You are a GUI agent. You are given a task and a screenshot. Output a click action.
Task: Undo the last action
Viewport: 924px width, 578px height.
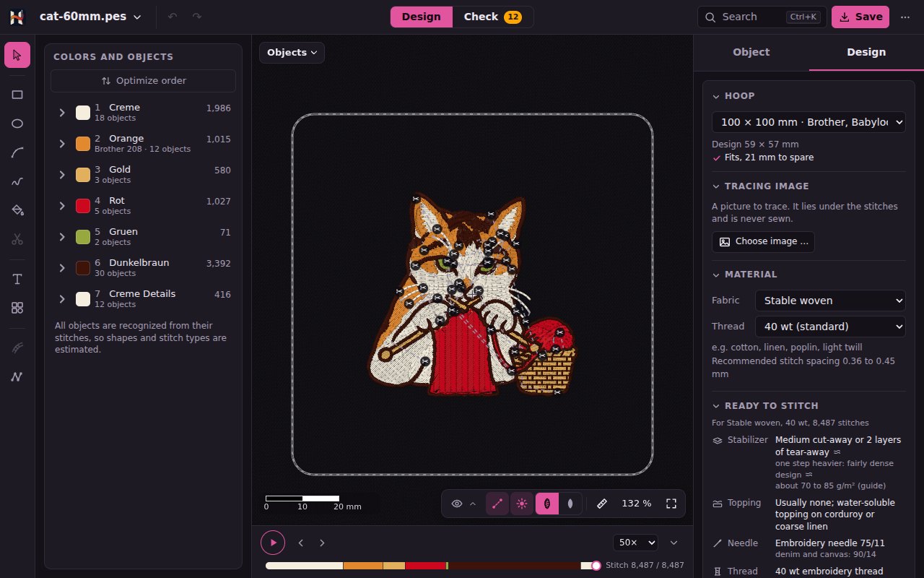(x=173, y=17)
